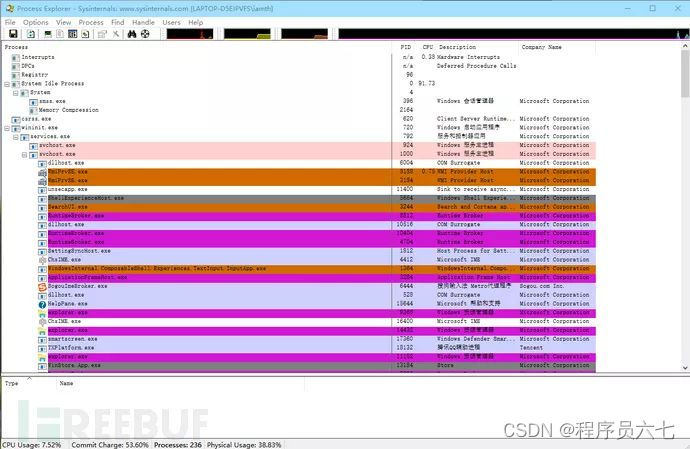Click the Save toolbar icon
This screenshot has width=690, height=449.
(13, 34)
